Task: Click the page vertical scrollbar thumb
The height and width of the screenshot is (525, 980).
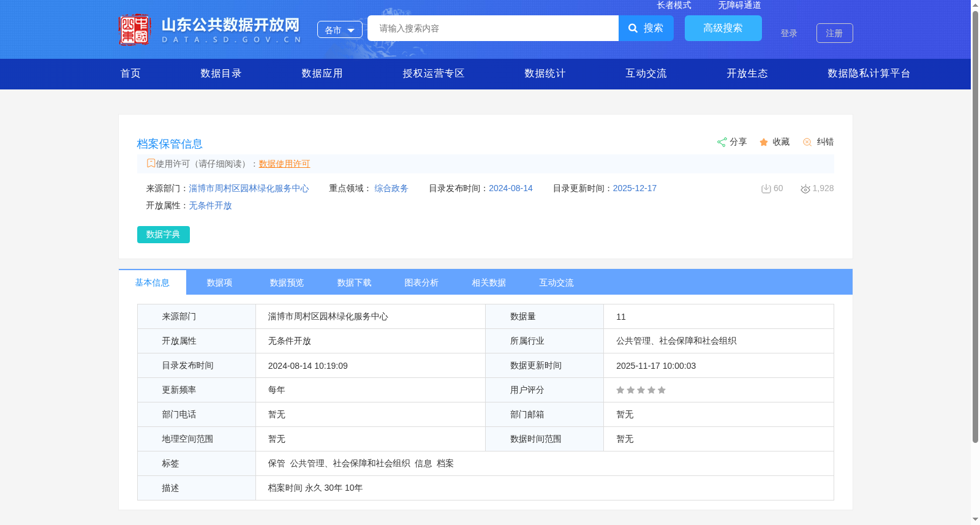Action: click(975, 227)
